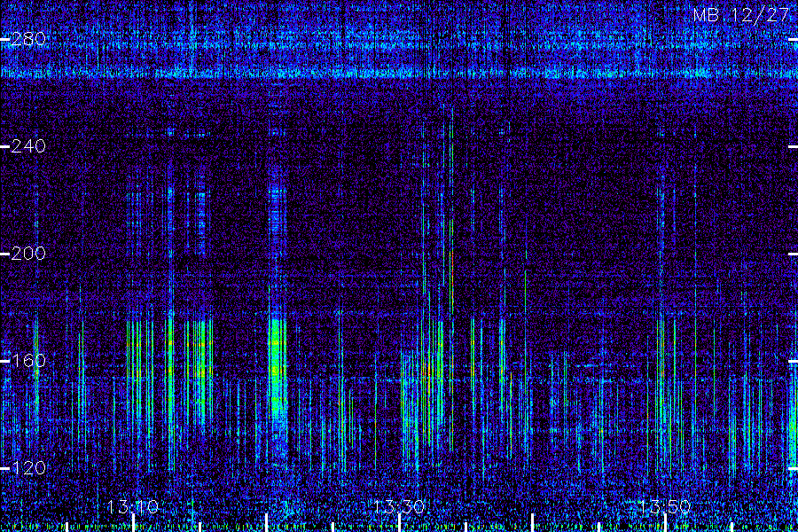Click the 120 frequency axis label
Image resolution: width=798 pixels, height=532 pixels.
tap(28, 468)
